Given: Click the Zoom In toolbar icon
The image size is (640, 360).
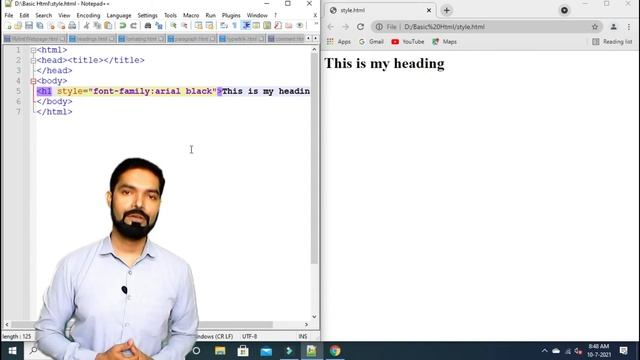Looking at the screenshot, I should pos(173,26).
